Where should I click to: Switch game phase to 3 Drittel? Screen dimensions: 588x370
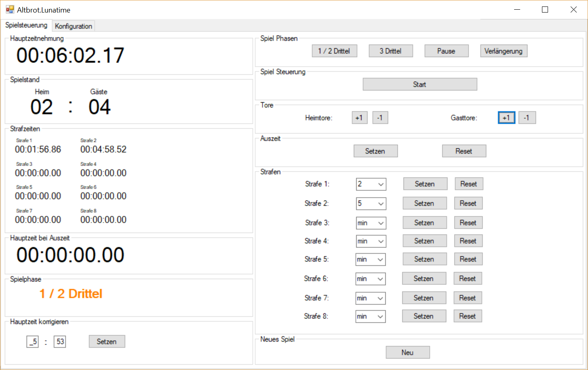click(x=391, y=51)
